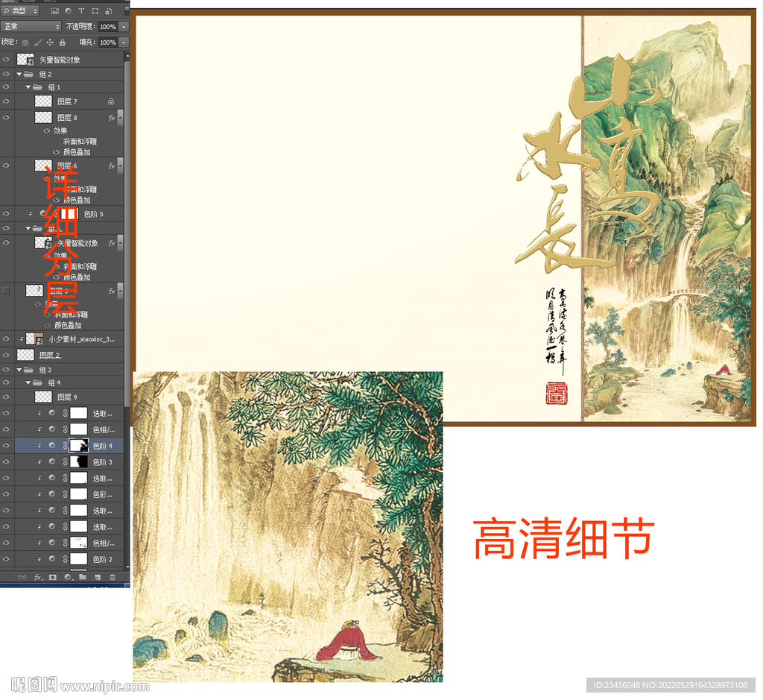Filter layers by adjustment layer icon
The width and height of the screenshot is (763, 700).
[x=68, y=10]
